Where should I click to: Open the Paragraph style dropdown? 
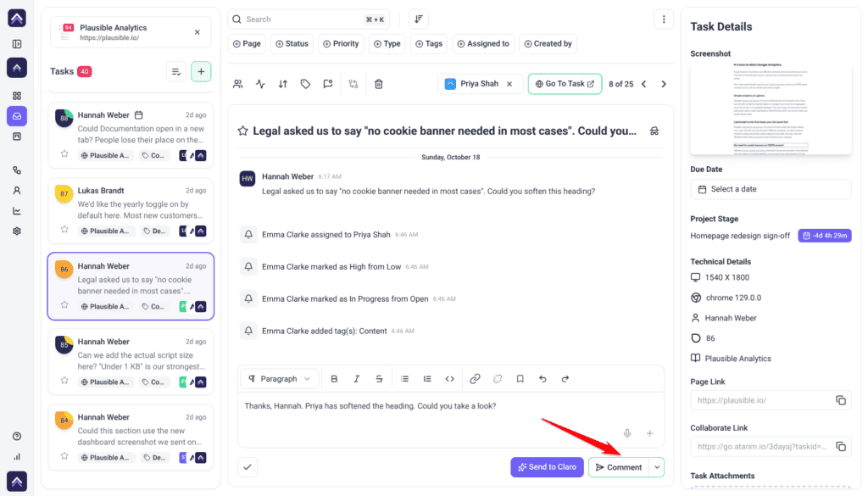[280, 379]
